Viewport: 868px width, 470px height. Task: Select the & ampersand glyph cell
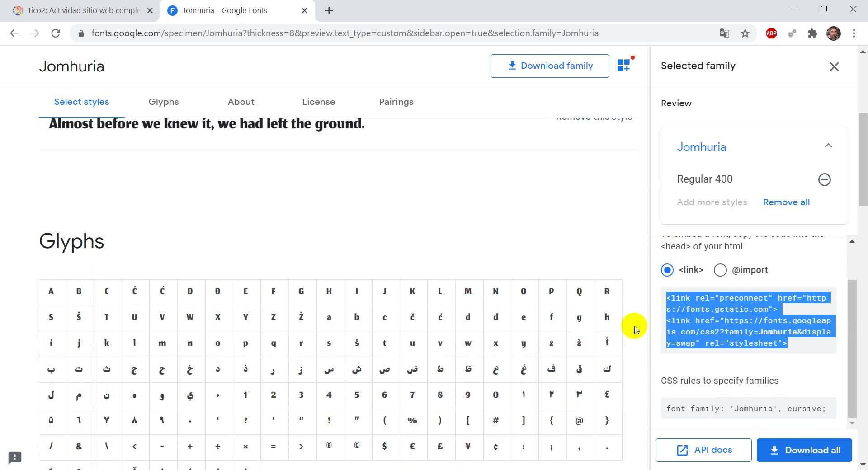[79, 446]
